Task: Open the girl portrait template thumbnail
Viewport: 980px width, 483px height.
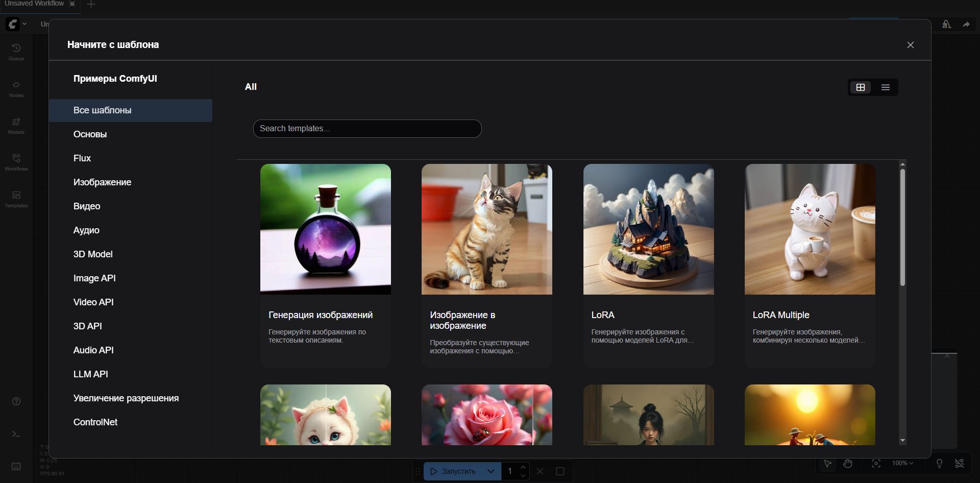Action: [649, 415]
